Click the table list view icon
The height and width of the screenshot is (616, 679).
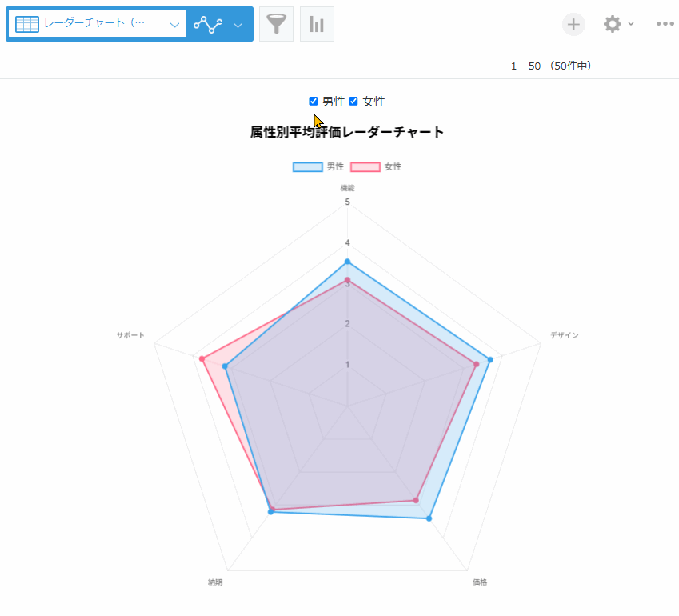coord(27,24)
